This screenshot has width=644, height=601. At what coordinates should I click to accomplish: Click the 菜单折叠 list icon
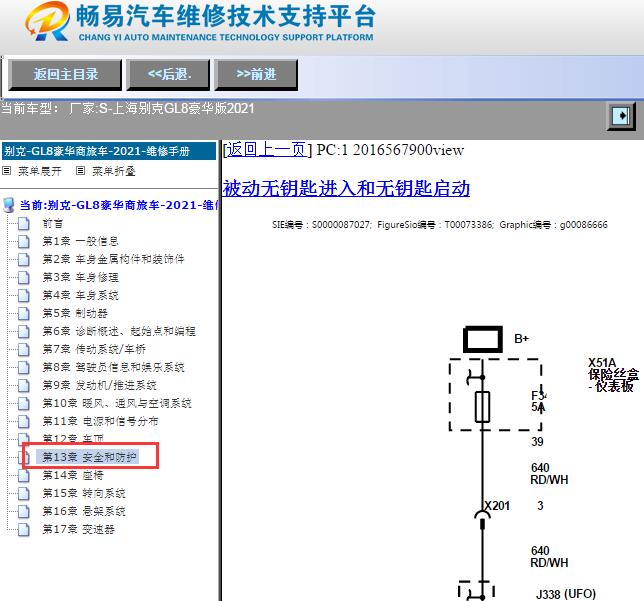click(80, 170)
